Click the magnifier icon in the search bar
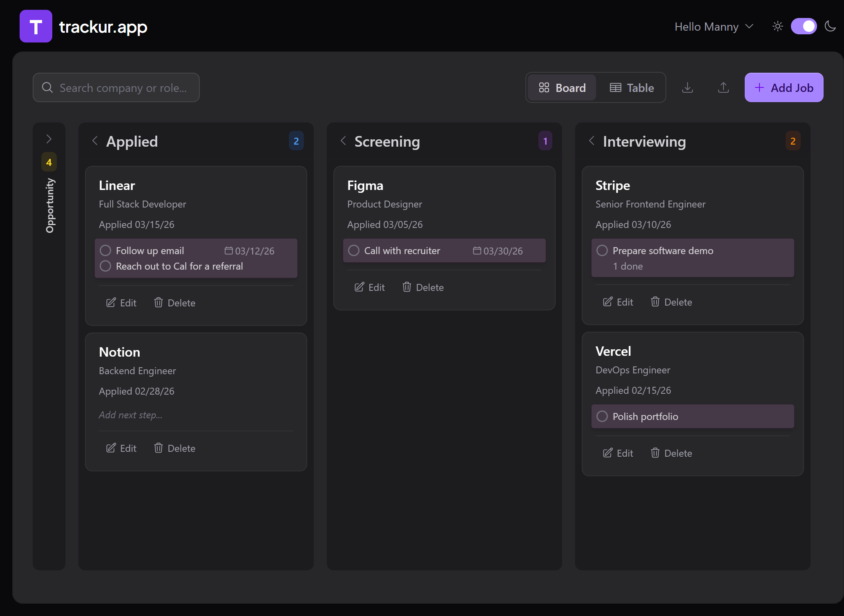The width and height of the screenshot is (844, 616). coord(47,87)
